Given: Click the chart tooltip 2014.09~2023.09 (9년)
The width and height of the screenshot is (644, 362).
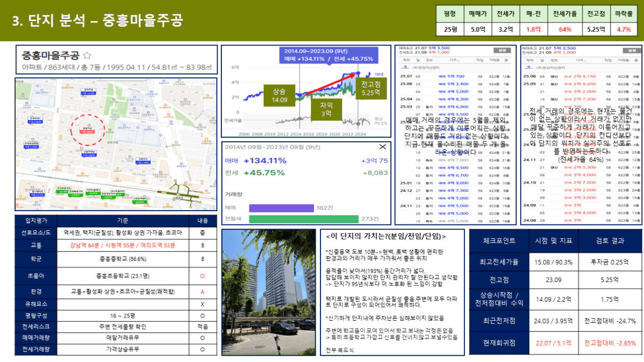Looking at the screenshot, I should click(328, 55).
